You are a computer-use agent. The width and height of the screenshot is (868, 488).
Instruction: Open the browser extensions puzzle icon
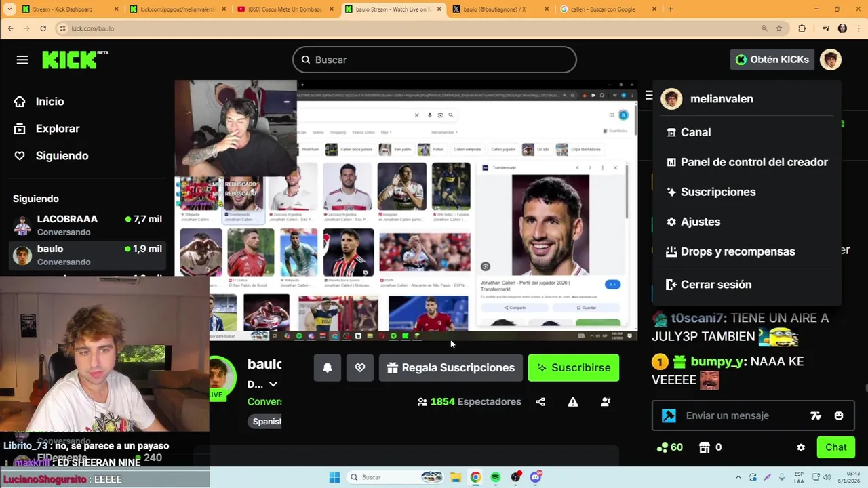[x=802, y=28]
